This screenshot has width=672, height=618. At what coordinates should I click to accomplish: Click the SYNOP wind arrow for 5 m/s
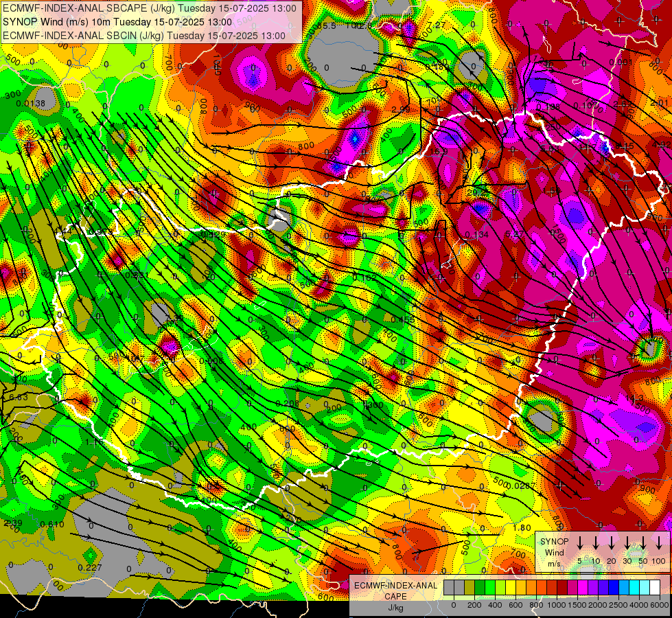click(x=579, y=542)
